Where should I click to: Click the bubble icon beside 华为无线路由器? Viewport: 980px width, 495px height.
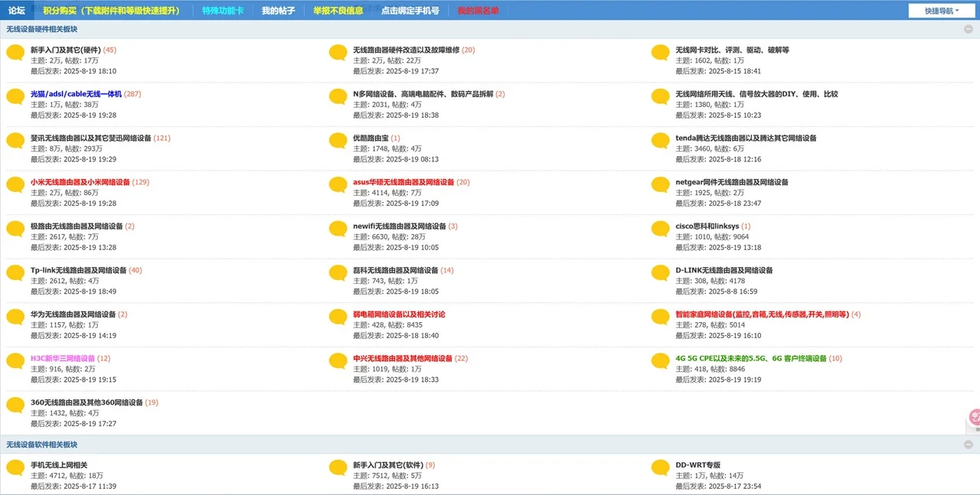coord(16,318)
